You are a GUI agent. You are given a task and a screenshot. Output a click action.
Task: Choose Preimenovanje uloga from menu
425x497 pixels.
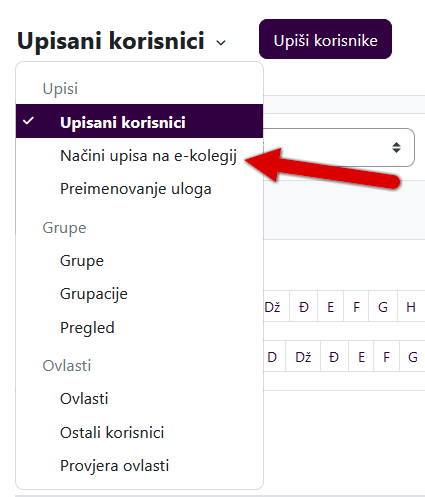[136, 189]
